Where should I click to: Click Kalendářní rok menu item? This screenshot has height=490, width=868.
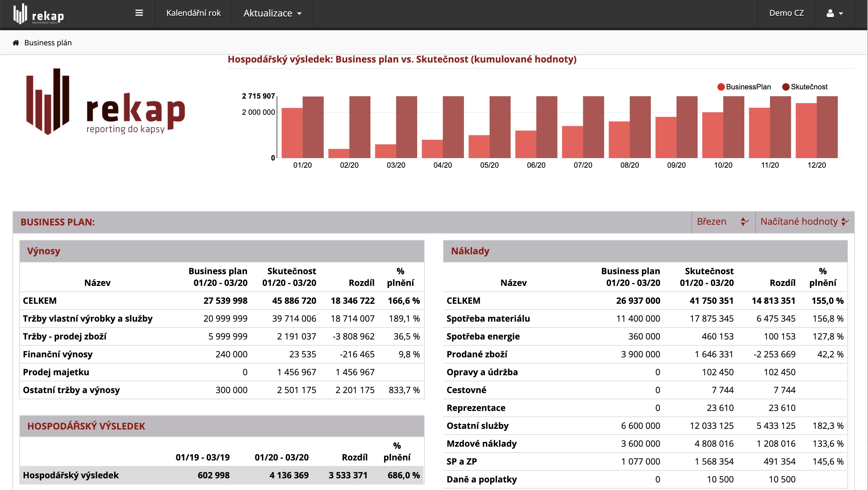click(193, 13)
